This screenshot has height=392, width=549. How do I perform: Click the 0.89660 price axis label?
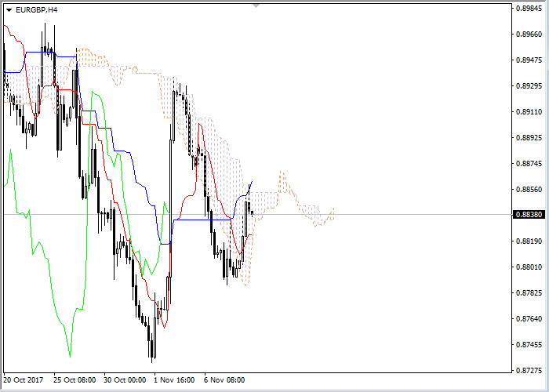[x=529, y=34]
